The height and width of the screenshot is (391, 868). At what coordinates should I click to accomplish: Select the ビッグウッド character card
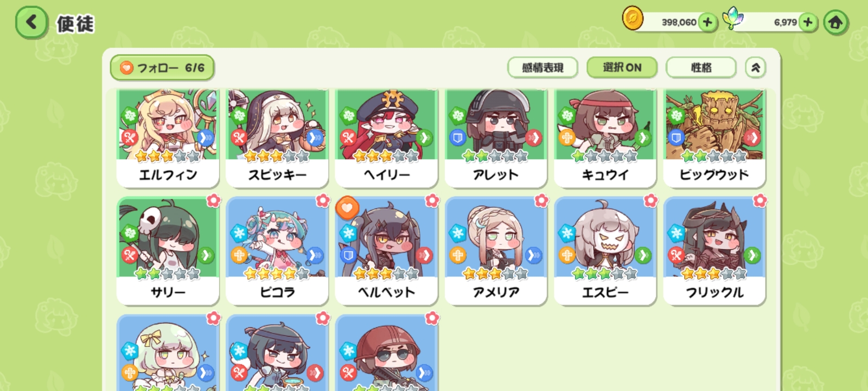pos(714,138)
